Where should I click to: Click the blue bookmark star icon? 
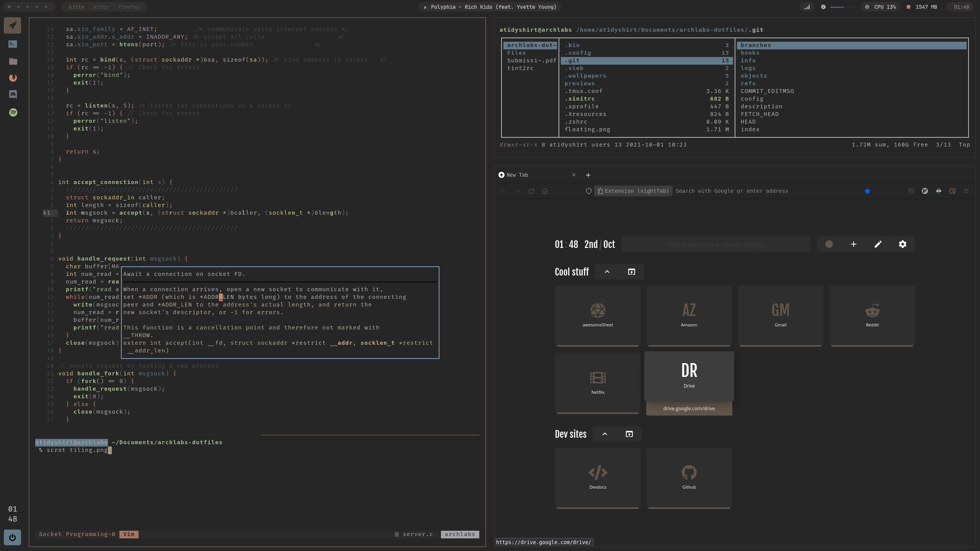(x=867, y=191)
